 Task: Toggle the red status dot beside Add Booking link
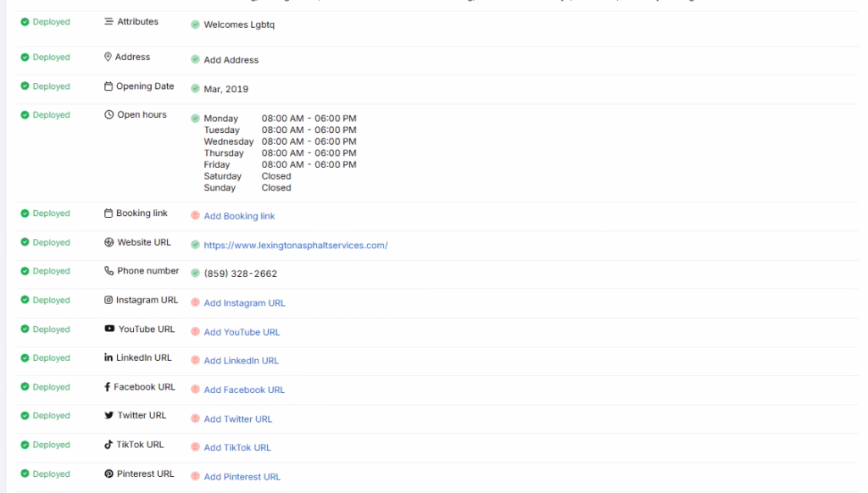point(194,213)
